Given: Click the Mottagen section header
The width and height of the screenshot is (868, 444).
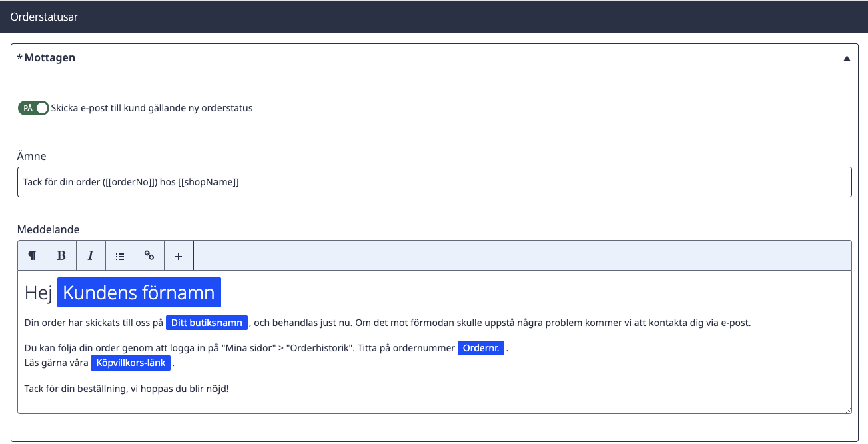Looking at the screenshot, I should click(434, 57).
